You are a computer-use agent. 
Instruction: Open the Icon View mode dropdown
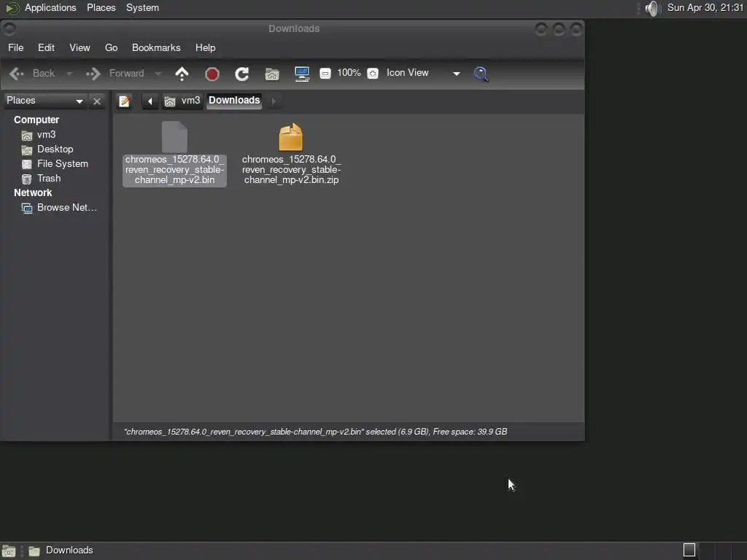pyautogui.click(x=422, y=73)
